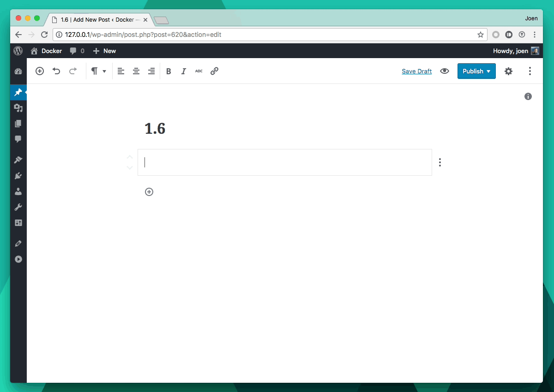Open the Plugins sidebar icon

coord(18,176)
